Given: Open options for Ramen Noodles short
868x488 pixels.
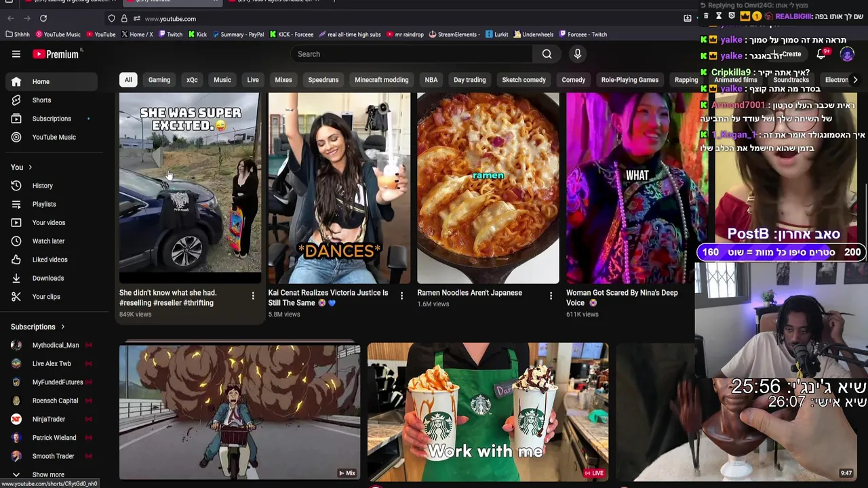Looking at the screenshot, I should tap(551, 296).
